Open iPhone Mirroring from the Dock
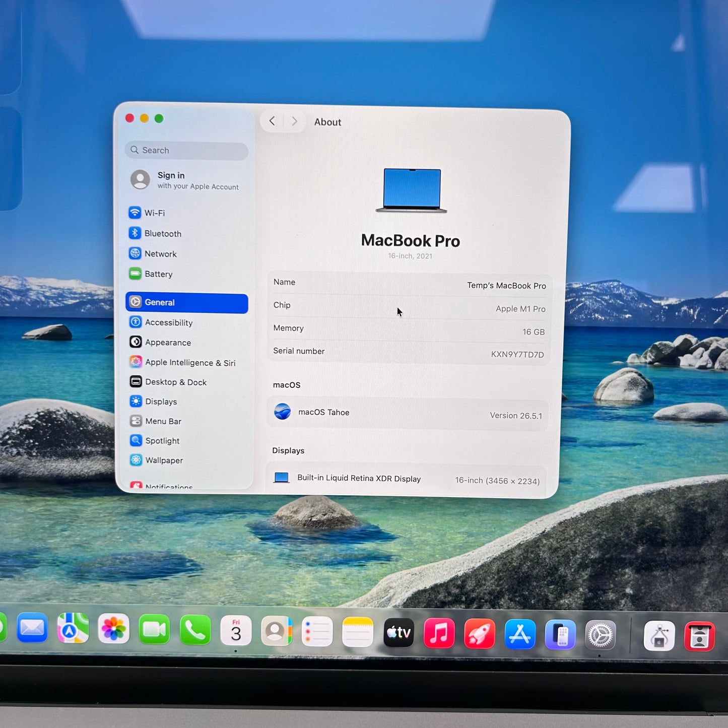The height and width of the screenshot is (728, 728). coord(560,635)
